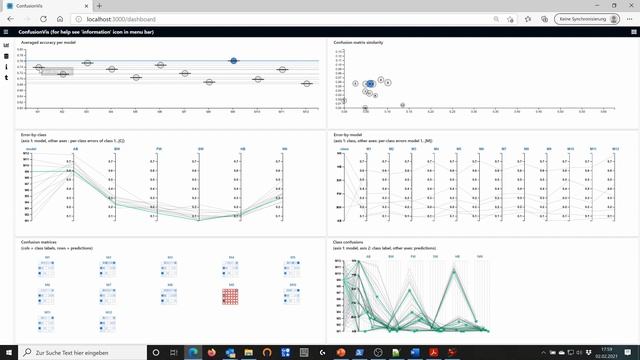
Task: Select the M3 point in accuracy chart
Action: click(87, 63)
